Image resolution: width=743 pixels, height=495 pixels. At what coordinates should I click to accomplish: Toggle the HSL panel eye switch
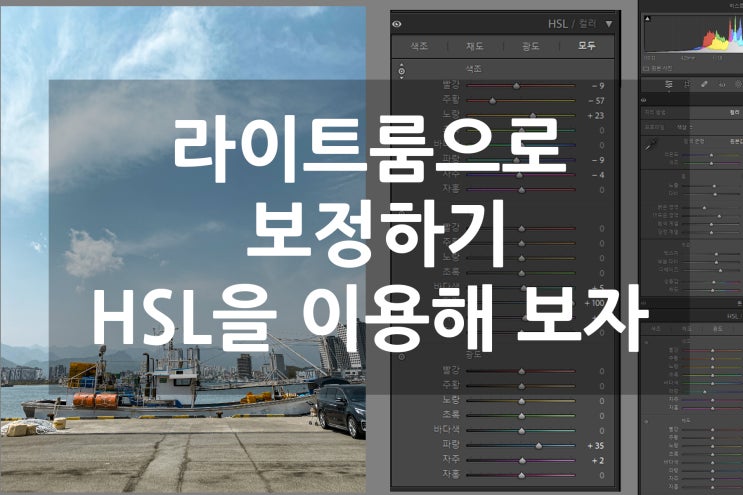tap(398, 22)
